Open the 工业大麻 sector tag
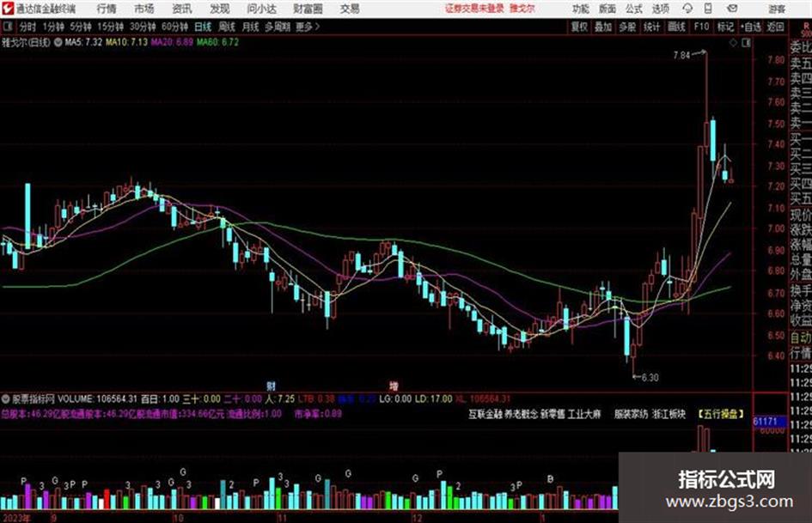812x523 pixels. coord(584,414)
